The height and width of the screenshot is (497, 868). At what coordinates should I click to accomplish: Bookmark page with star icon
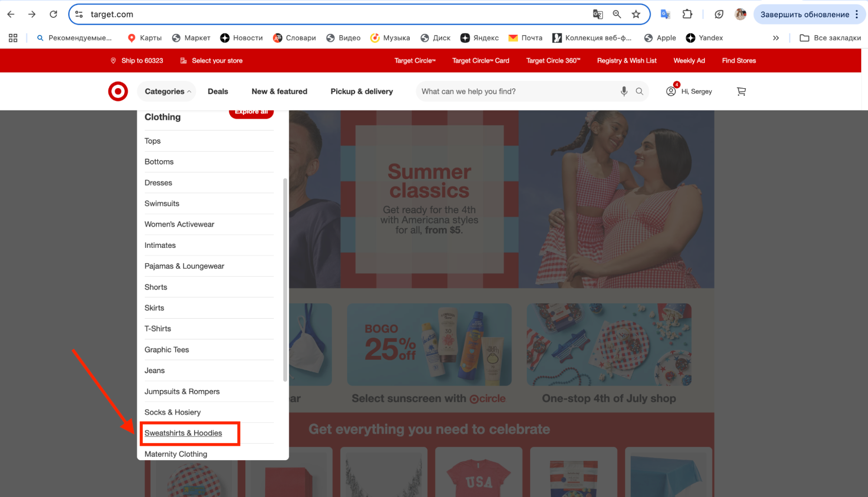(x=636, y=14)
